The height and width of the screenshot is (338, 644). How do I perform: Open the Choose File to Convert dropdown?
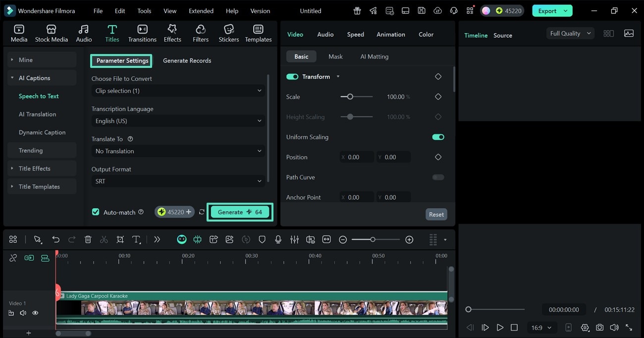coord(178,91)
